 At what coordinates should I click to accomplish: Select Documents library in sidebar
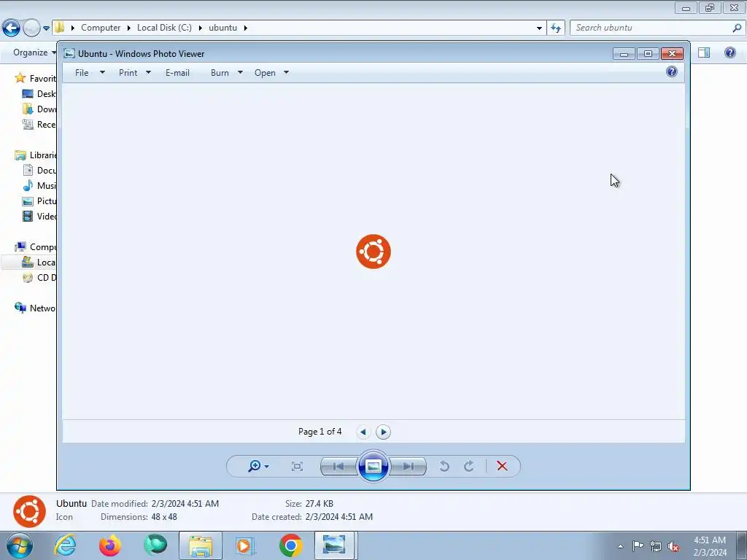[39, 171]
